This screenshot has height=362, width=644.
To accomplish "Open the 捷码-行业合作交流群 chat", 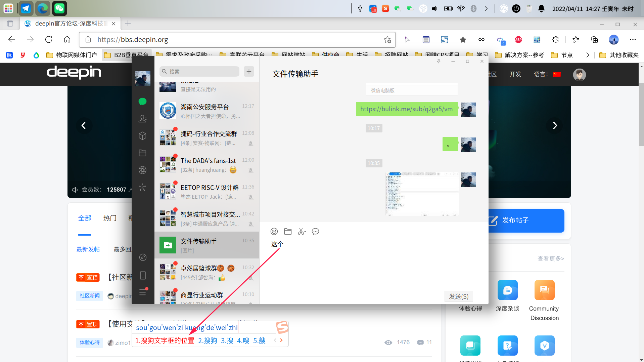I will tap(207, 137).
